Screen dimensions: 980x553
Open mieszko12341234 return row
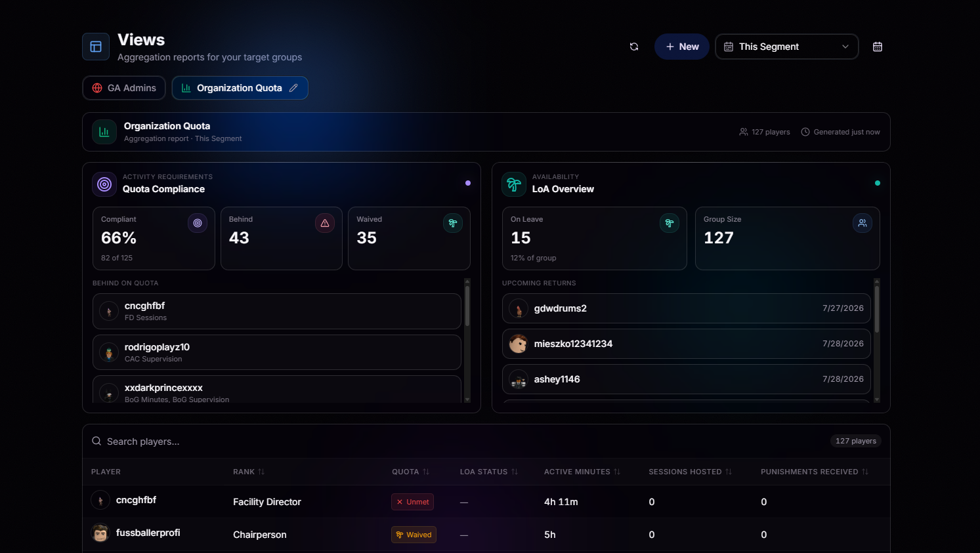687,344
